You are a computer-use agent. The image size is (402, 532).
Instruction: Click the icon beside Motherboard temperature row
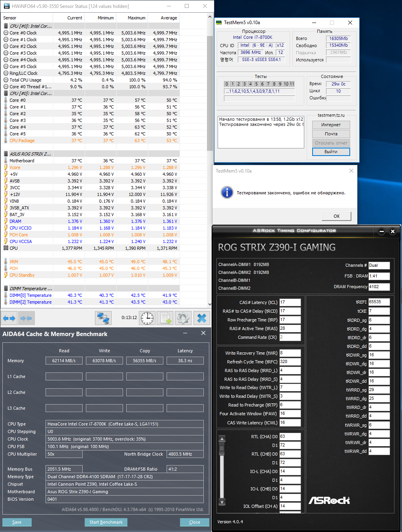6,161
